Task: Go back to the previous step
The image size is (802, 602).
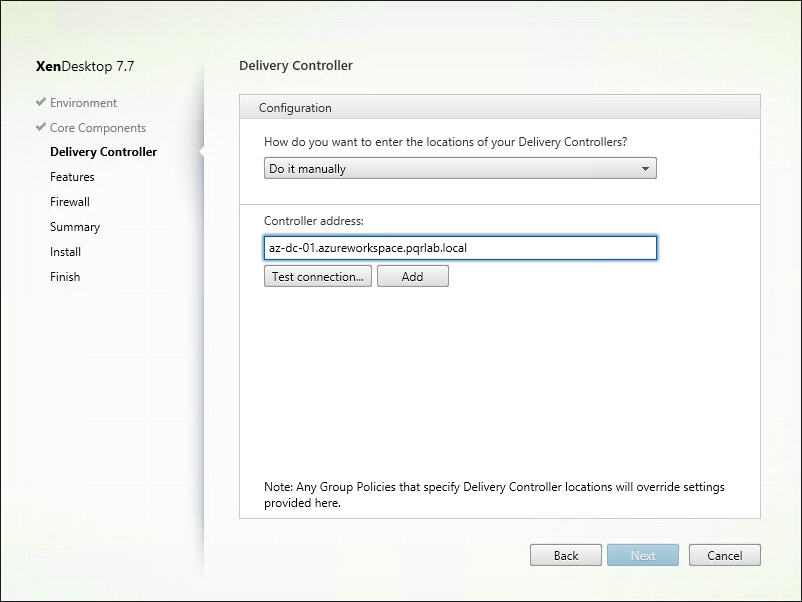Action: point(566,555)
